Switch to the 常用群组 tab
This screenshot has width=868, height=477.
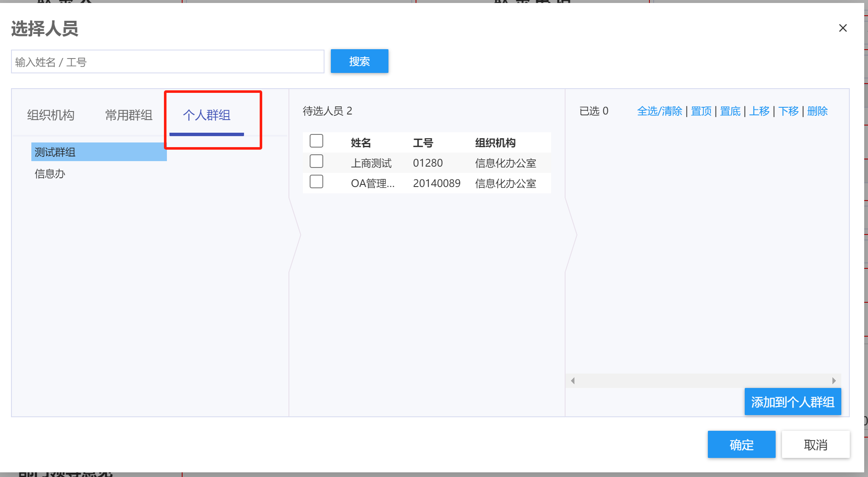pyautogui.click(x=129, y=115)
